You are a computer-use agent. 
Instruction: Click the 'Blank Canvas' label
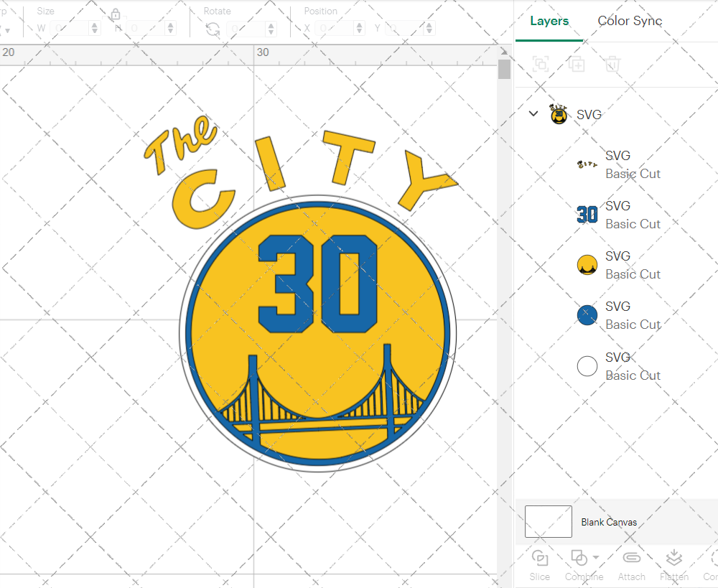tap(609, 522)
